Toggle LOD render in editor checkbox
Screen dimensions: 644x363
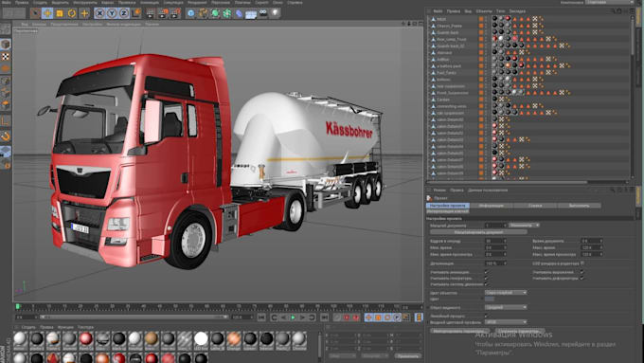tap(582, 263)
